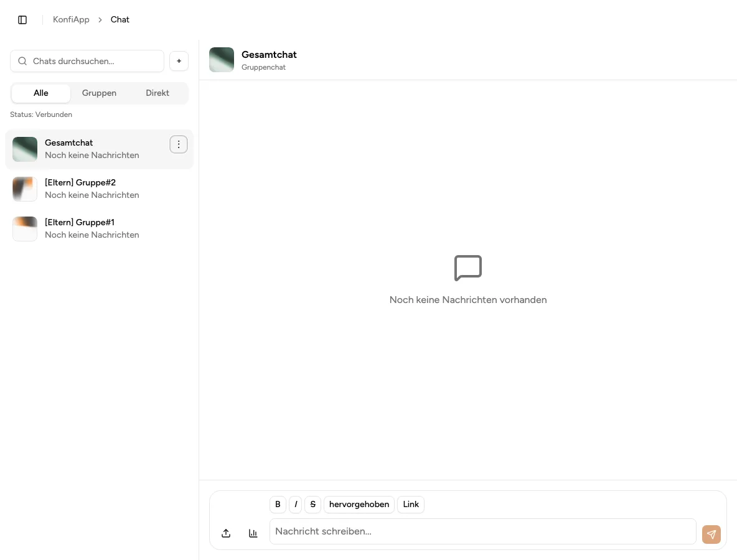Click Noch keine Nachrichten vorhanden text
Image resolution: width=737 pixels, height=560 pixels.
tap(468, 300)
